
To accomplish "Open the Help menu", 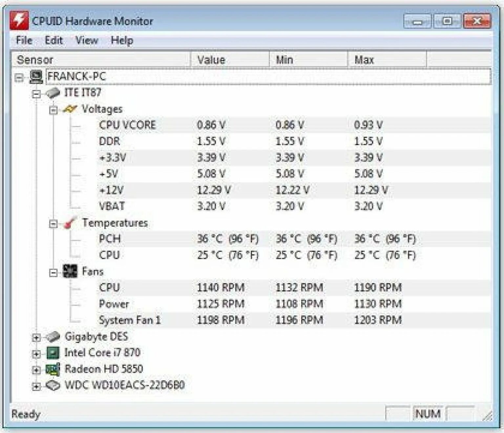I will (122, 40).
